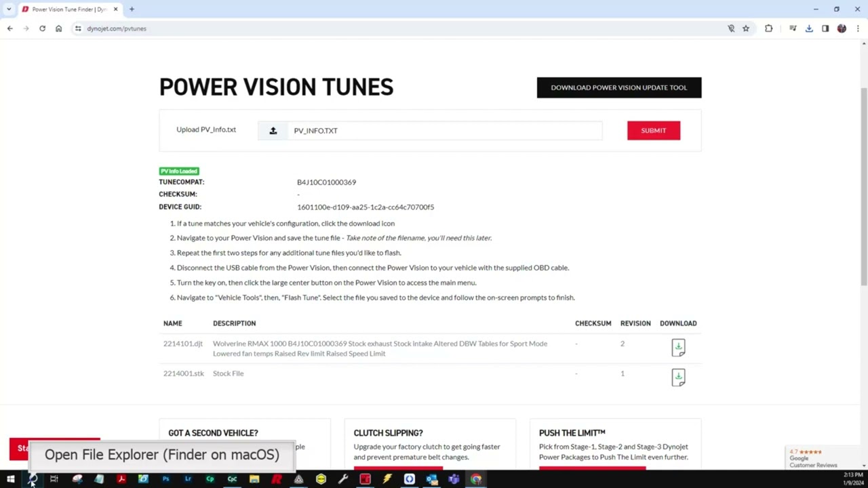Open the Chrome three-dot menu
The height and width of the screenshot is (488, 868).
click(x=858, y=28)
